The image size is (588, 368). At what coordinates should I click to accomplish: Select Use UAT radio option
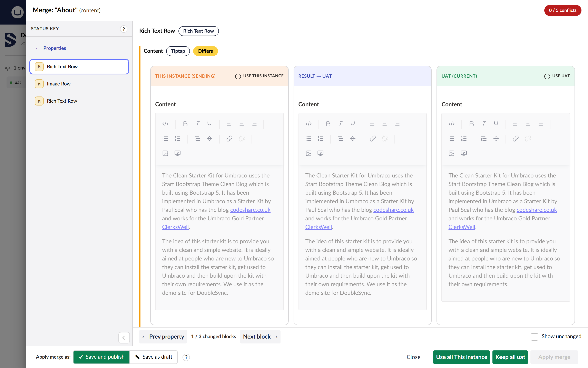click(x=547, y=76)
